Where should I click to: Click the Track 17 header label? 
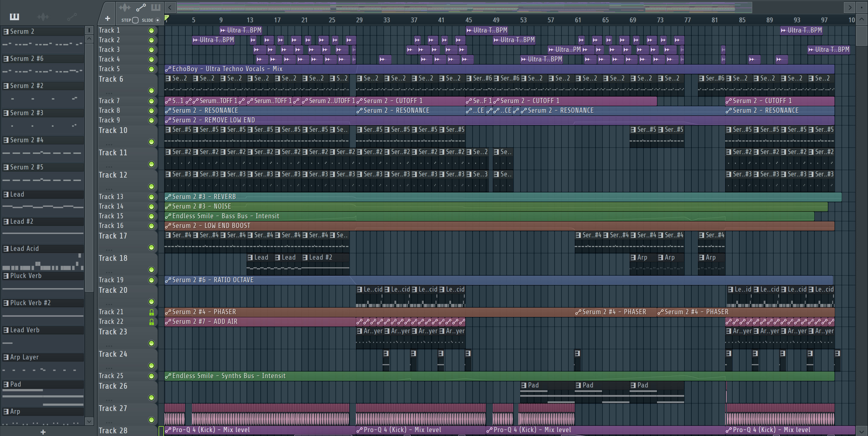113,236
